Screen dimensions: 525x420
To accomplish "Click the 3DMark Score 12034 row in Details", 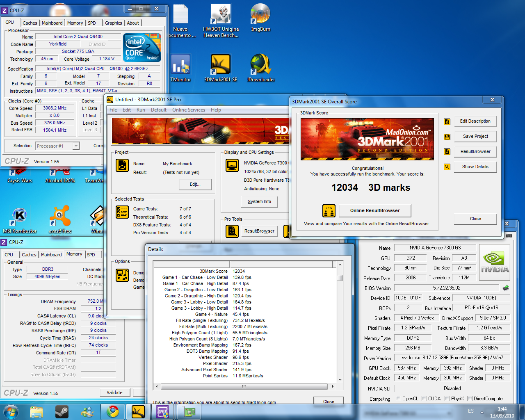I will (244, 271).
